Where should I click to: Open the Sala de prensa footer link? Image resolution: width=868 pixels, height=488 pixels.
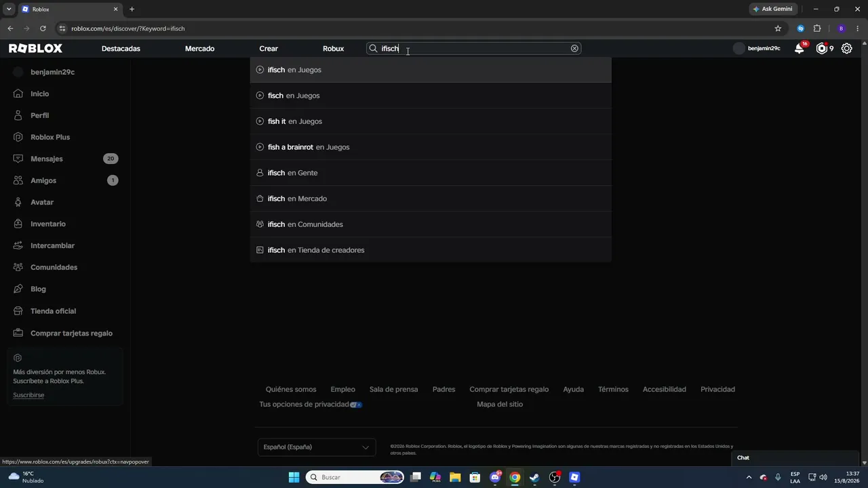[393, 390]
